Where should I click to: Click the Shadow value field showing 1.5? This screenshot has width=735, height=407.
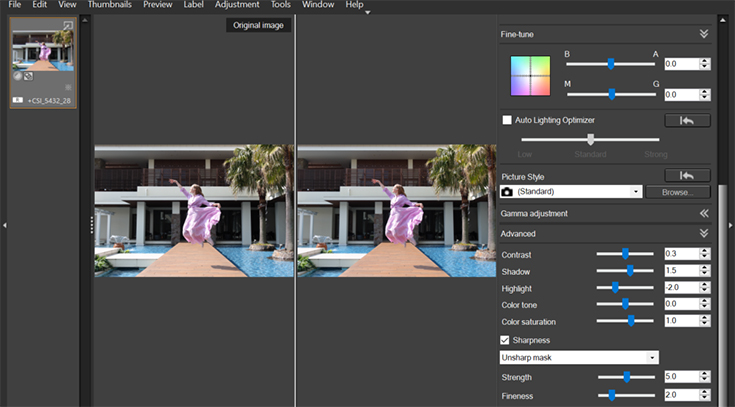tap(682, 271)
